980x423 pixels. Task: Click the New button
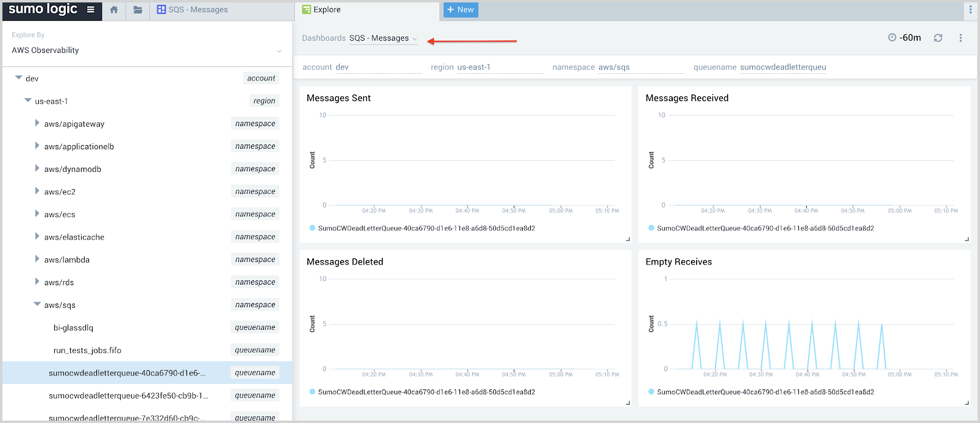point(460,10)
